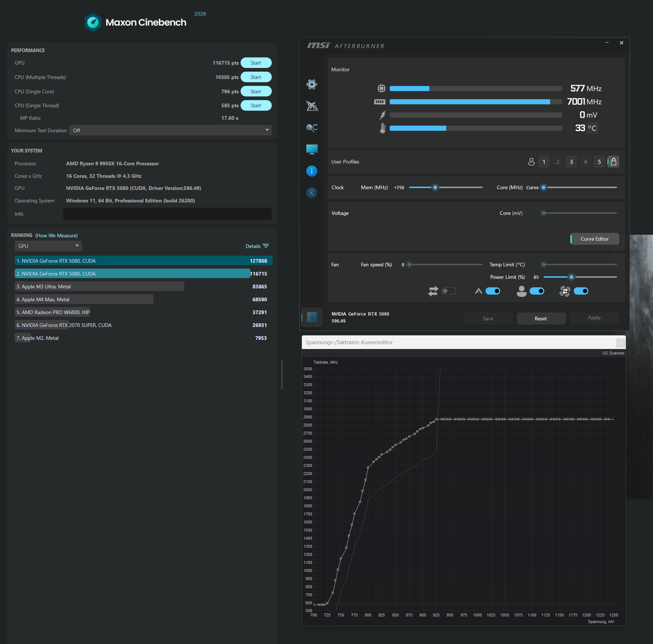
Task: Click the thermometer icon in Monitor
Action: (383, 128)
